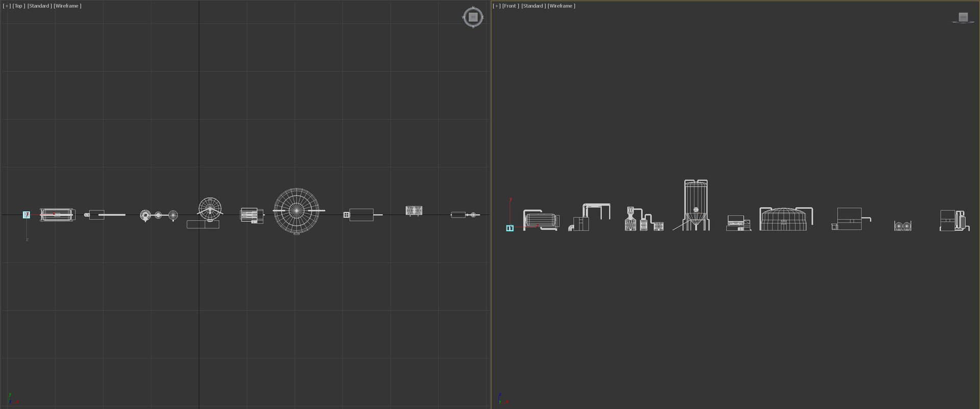Click the ViewCube front face in Front viewport
Screen dimensions: 980x409
click(x=963, y=17)
